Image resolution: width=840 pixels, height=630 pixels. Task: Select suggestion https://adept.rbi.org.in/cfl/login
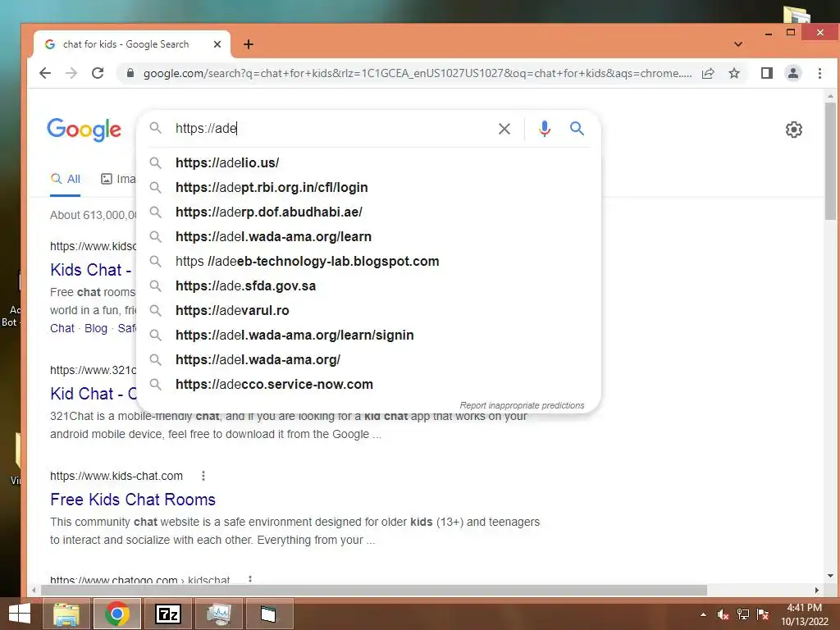click(x=368, y=188)
